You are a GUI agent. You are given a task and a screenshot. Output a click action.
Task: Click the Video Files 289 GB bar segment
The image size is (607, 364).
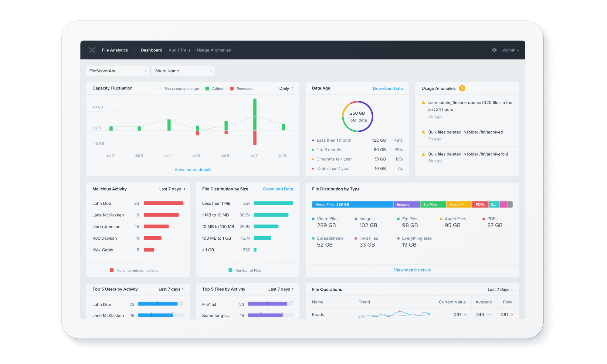pos(352,204)
